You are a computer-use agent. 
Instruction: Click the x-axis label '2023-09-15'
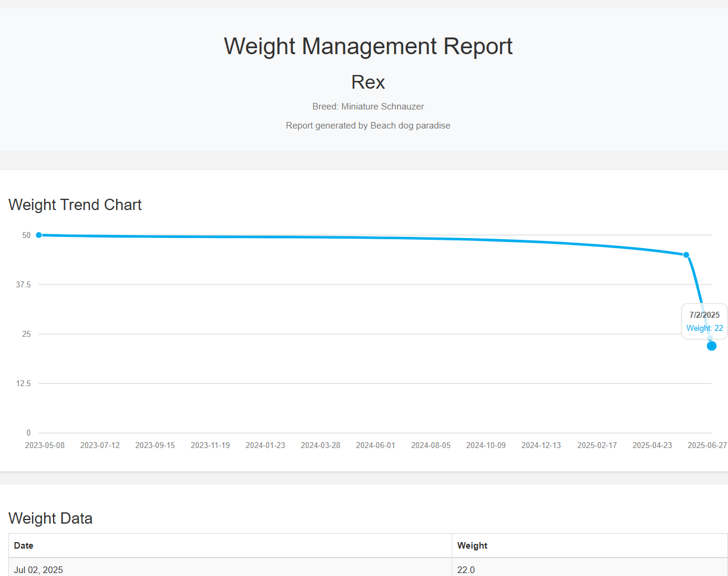coord(155,445)
